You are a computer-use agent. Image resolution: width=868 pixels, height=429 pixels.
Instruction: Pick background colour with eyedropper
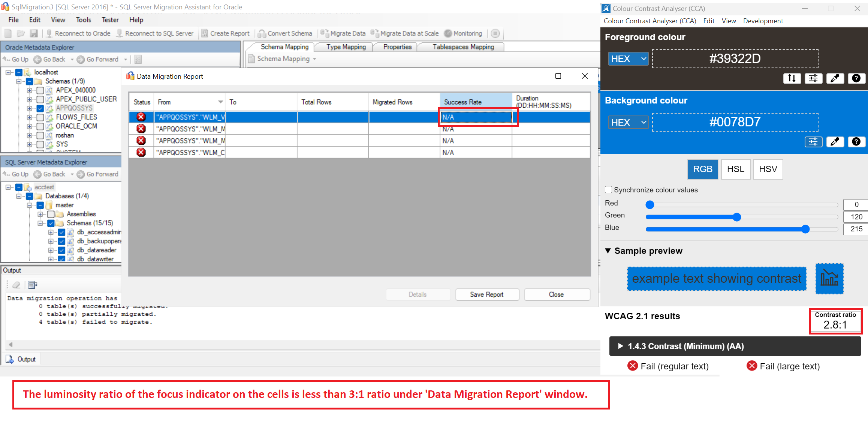click(835, 142)
